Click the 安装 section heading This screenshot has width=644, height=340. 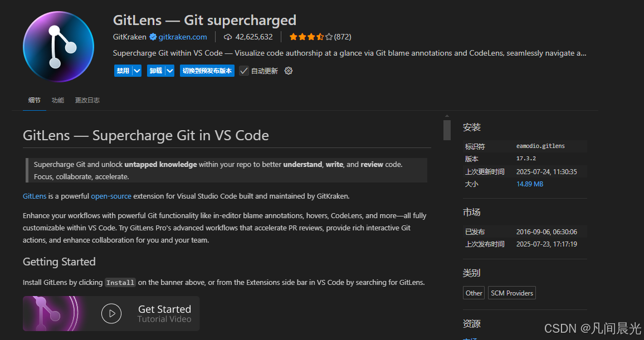tap(471, 127)
